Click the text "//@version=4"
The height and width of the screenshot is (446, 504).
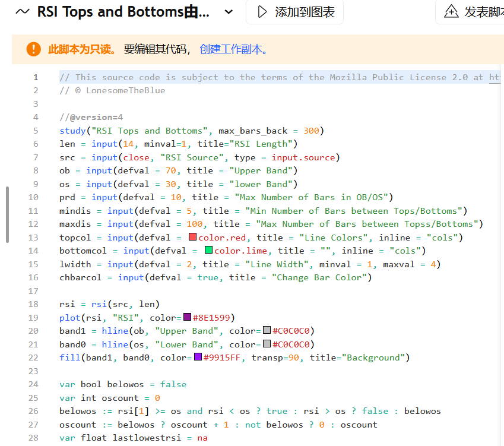pyautogui.click(x=91, y=118)
